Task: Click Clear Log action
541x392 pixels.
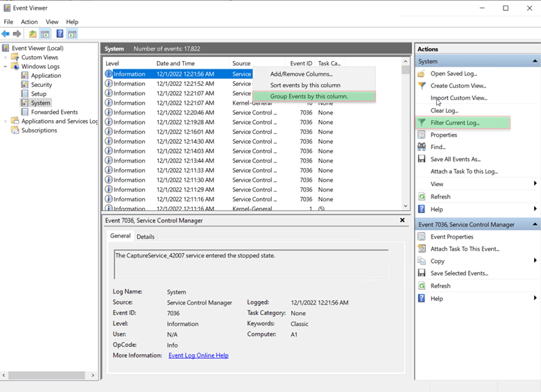Action: [444, 110]
